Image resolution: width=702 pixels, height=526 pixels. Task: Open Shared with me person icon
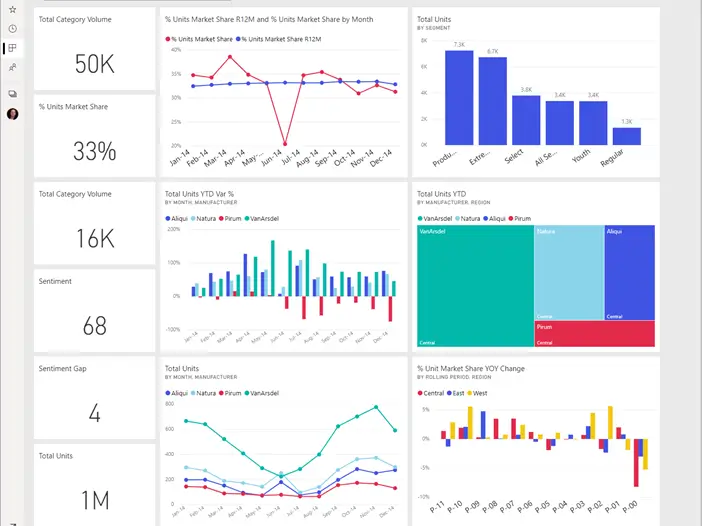(x=12, y=68)
